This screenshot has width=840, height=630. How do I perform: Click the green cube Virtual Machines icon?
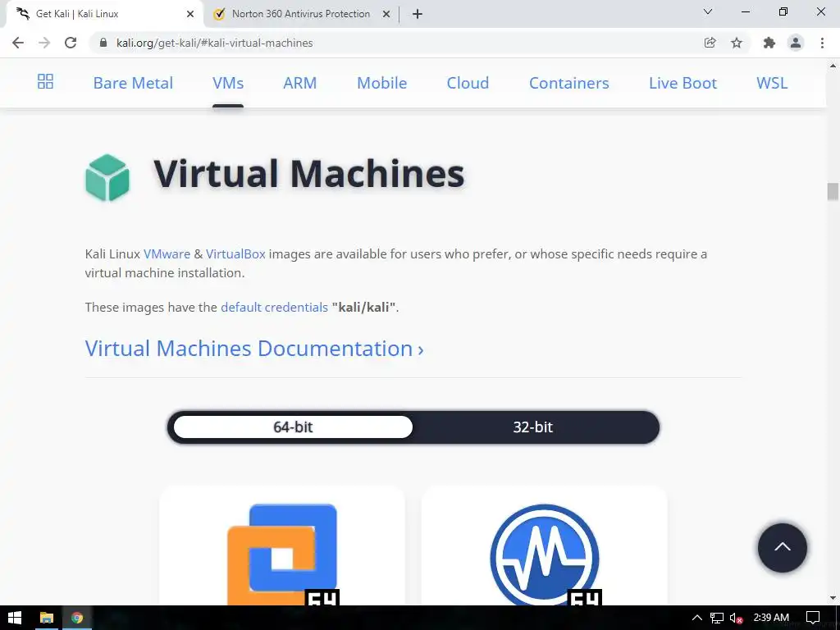[x=107, y=177]
